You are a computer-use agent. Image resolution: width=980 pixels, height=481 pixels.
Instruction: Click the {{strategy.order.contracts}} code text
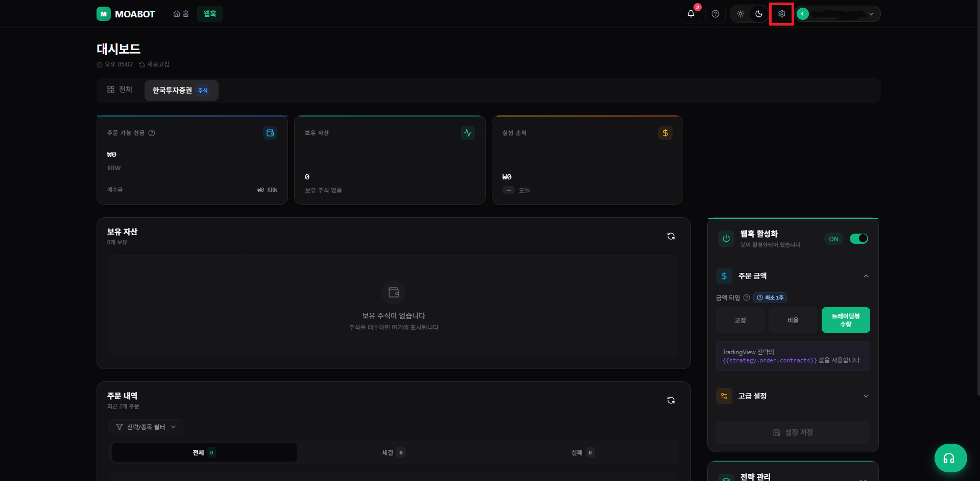pyautogui.click(x=770, y=360)
